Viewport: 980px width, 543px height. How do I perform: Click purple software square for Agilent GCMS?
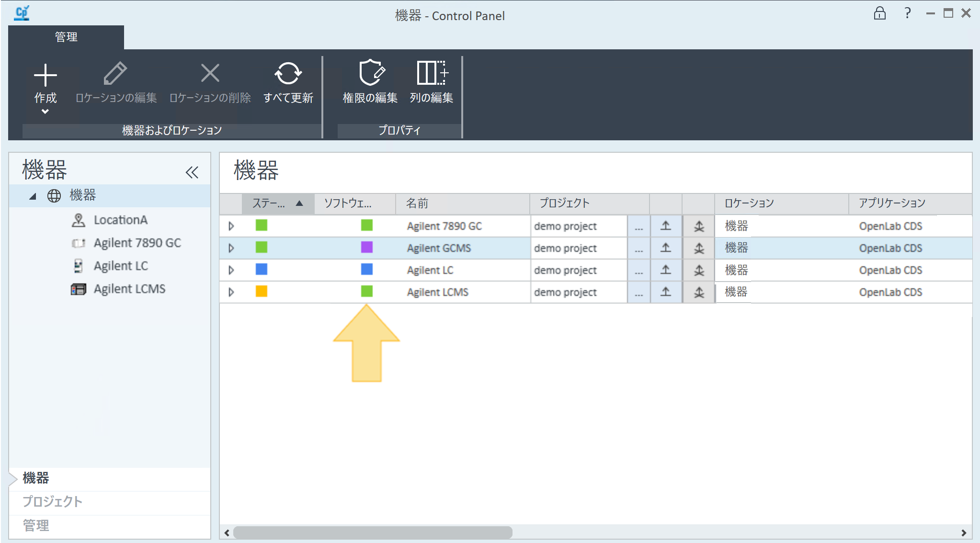(366, 247)
